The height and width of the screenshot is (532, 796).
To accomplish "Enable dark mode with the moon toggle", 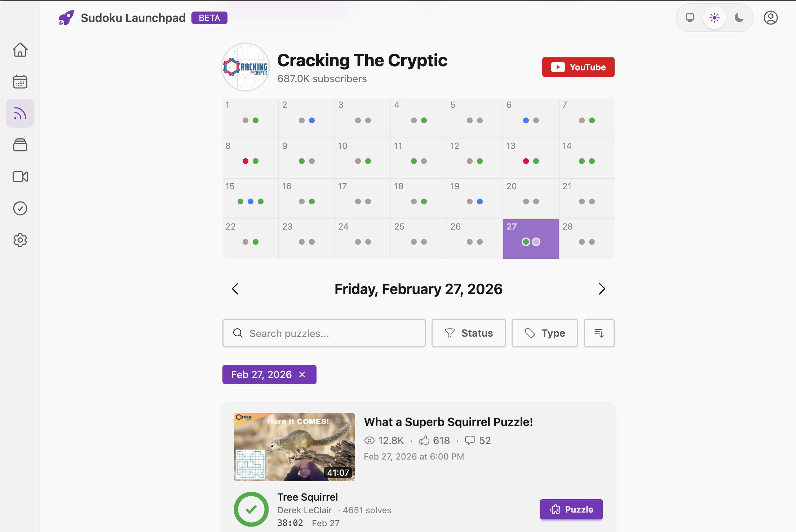I will coord(739,17).
